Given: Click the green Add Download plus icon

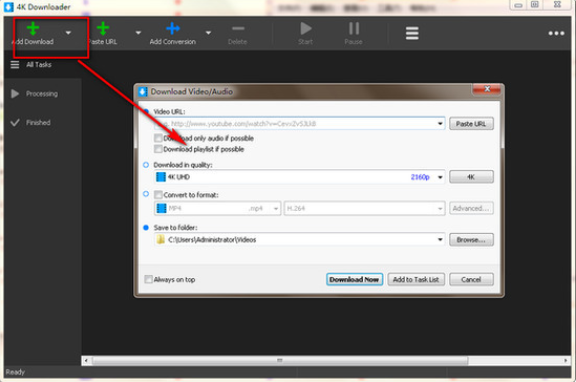Looking at the screenshot, I should tap(33, 28).
